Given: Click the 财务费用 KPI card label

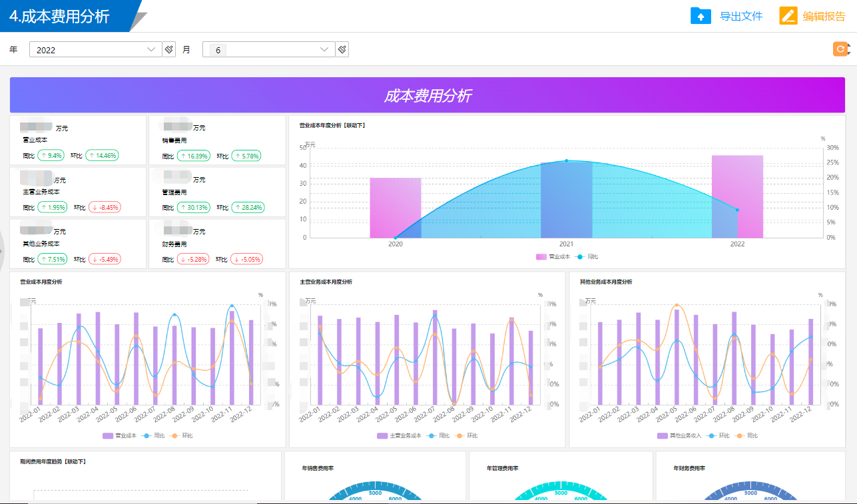Looking at the screenshot, I should pyautogui.click(x=174, y=244).
